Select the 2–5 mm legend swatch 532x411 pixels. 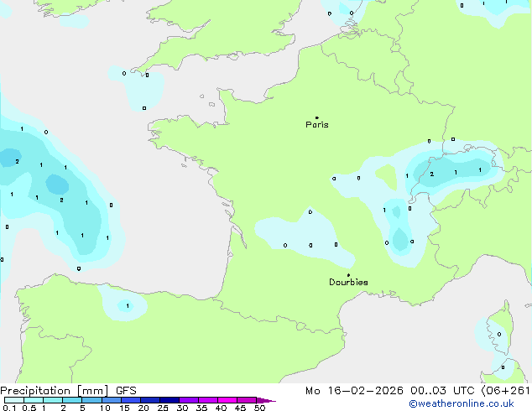pyautogui.click(x=72, y=400)
